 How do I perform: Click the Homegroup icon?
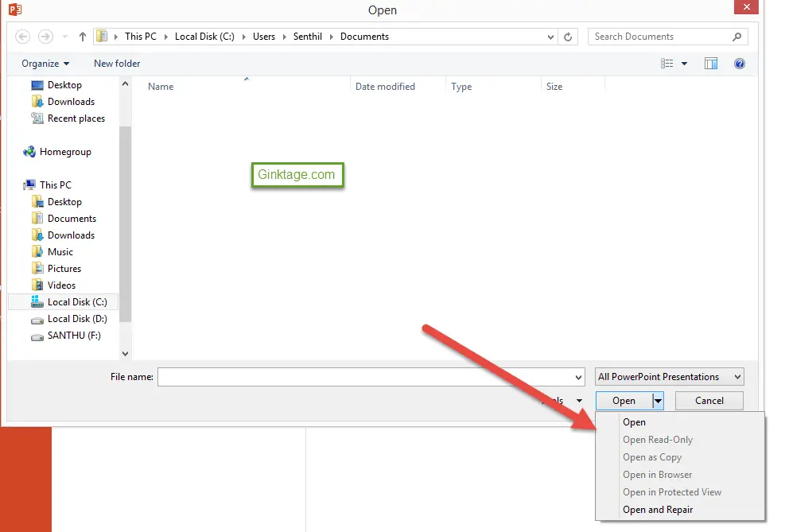(29, 152)
